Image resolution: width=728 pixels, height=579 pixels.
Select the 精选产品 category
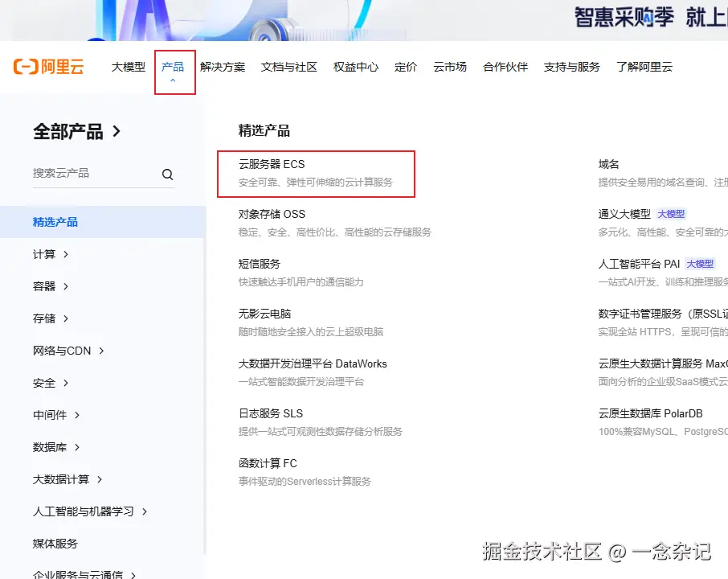102,222
